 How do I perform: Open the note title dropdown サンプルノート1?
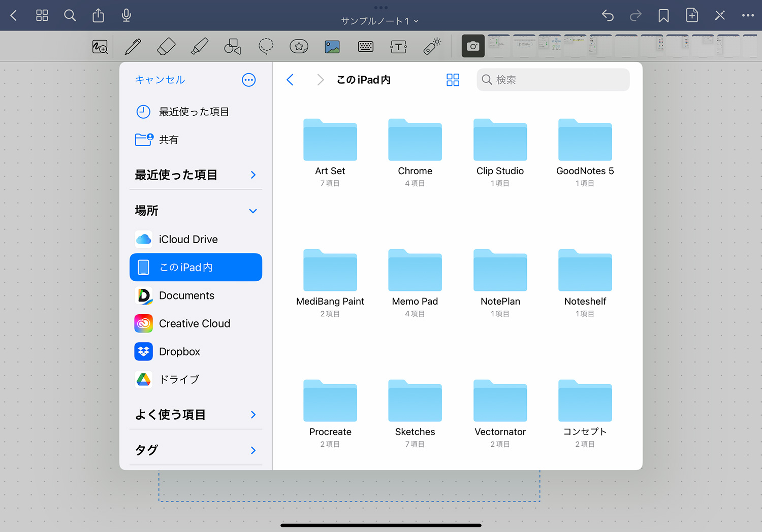pos(380,21)
